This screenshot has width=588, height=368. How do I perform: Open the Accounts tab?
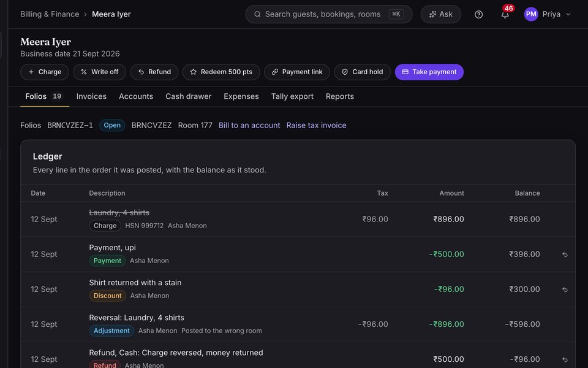(x=136, y=96)
